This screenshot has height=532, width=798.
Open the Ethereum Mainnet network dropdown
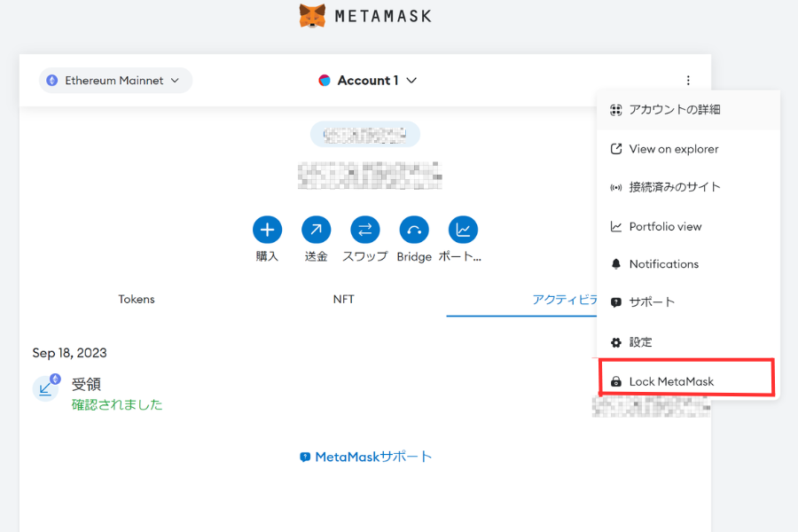[x=115, y=80]
